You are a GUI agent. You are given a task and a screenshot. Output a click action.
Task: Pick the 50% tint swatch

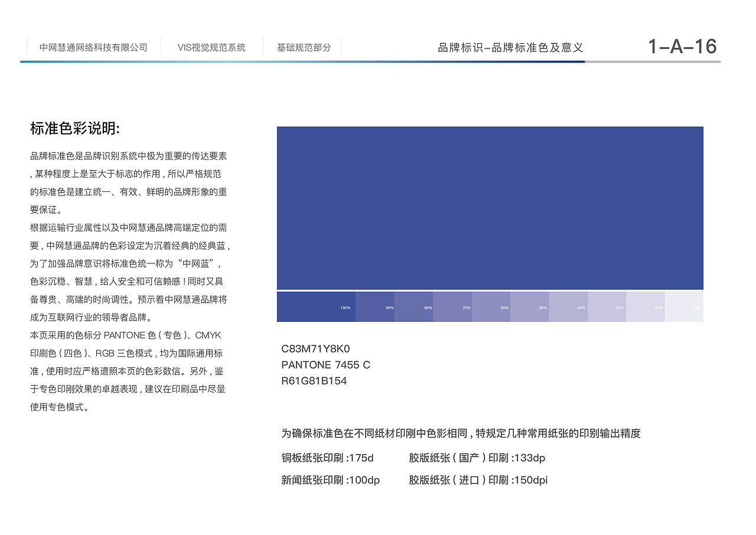530,306
